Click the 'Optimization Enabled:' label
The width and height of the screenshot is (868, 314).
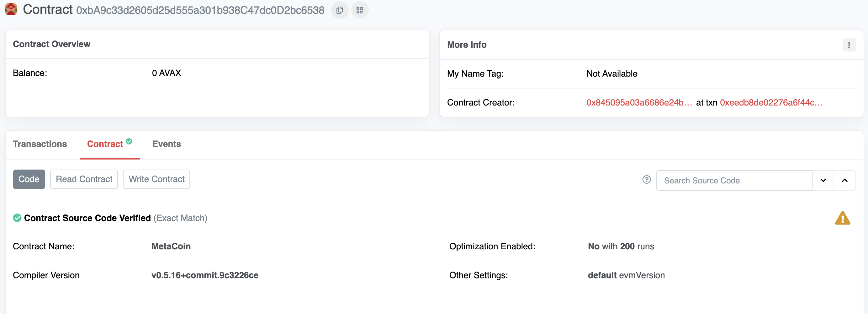(x=492, y=246)
